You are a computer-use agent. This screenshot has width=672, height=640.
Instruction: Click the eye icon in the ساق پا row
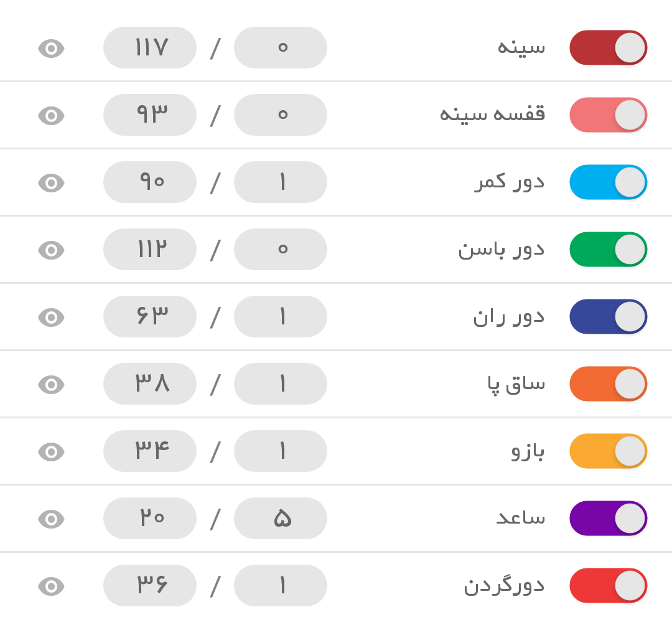click(51, 384)
